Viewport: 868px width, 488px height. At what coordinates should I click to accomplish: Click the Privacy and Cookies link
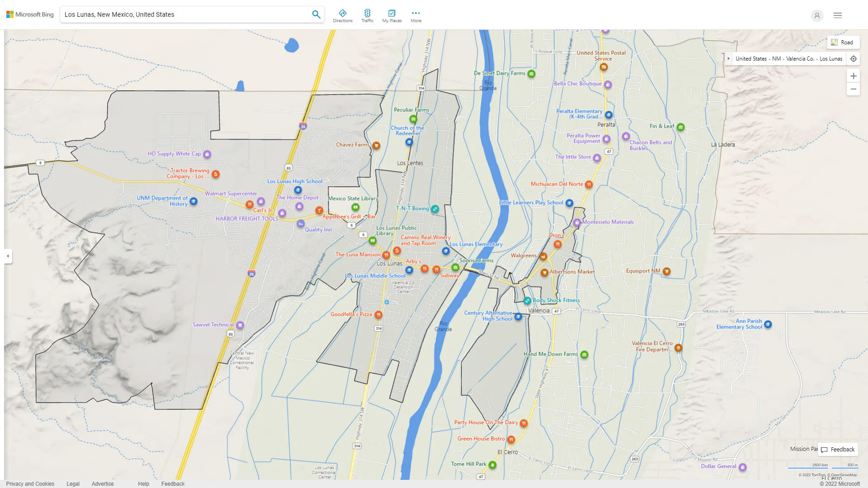pyautogui.click(x=30, y=483)
